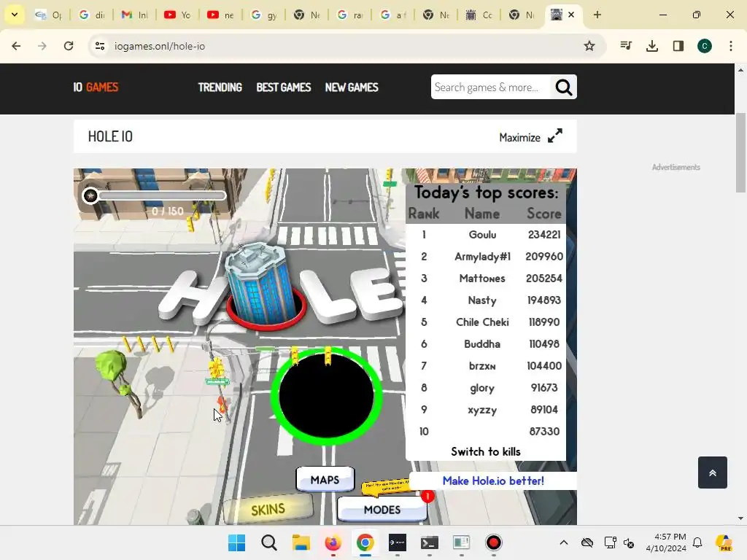Open the MAPS button in the game
747x560 pixels.
[325, 480]
